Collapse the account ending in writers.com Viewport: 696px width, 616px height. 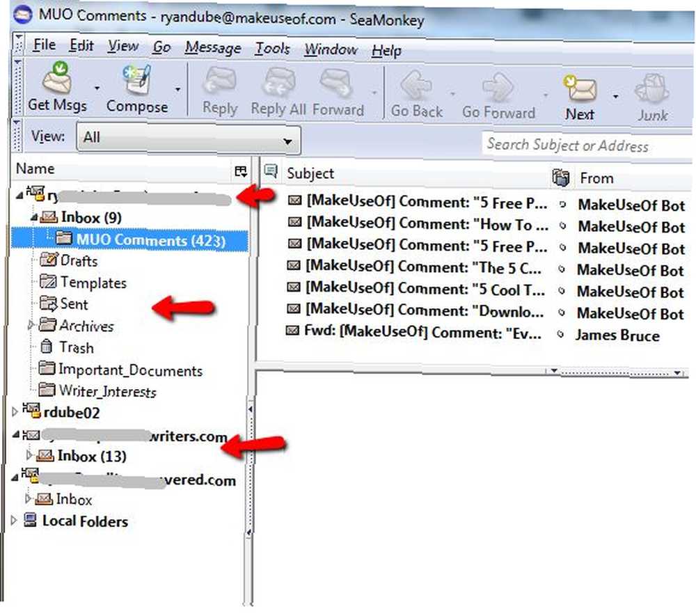point(15,434)
